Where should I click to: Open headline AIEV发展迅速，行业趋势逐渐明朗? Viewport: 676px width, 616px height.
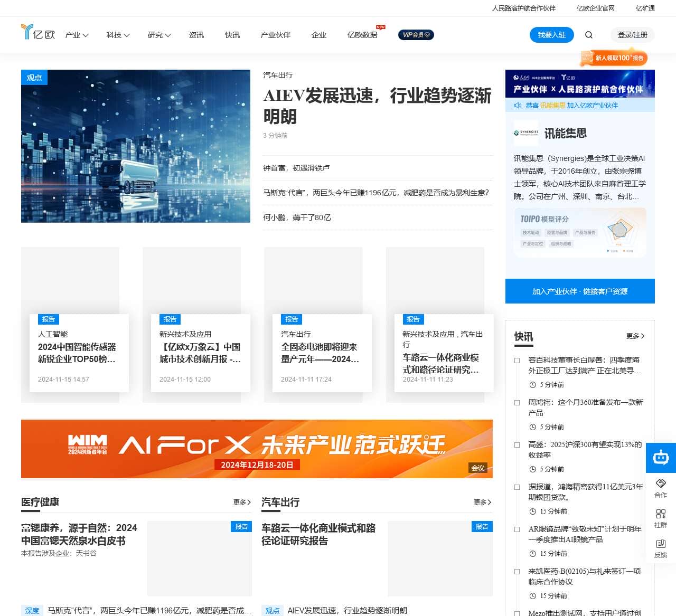pyautogui.click(x=377, y=106)
